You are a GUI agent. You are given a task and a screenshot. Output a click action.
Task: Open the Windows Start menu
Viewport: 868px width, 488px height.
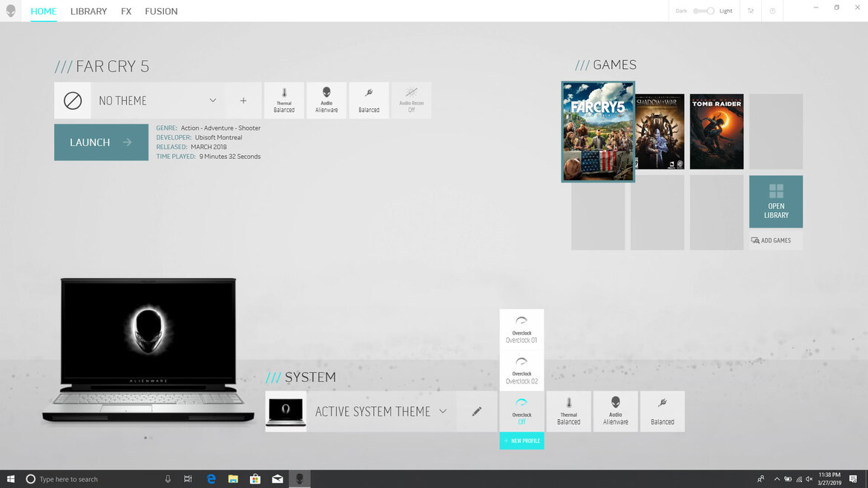10,478
